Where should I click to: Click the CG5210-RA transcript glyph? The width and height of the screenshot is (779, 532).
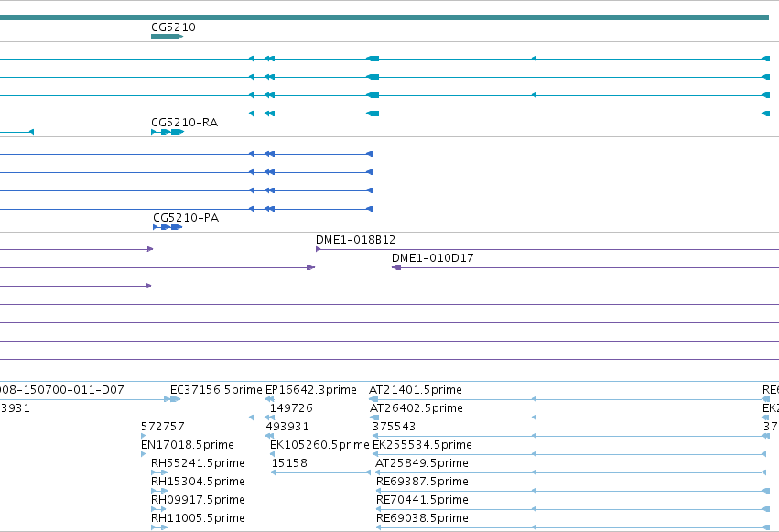[x=168, y=132]
